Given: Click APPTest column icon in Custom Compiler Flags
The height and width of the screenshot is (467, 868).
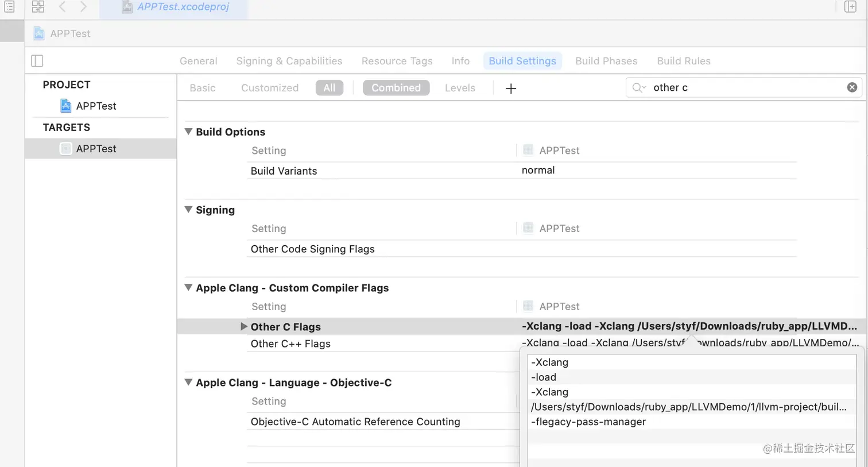Looking at the screenshot, I should tap(528, 306).
